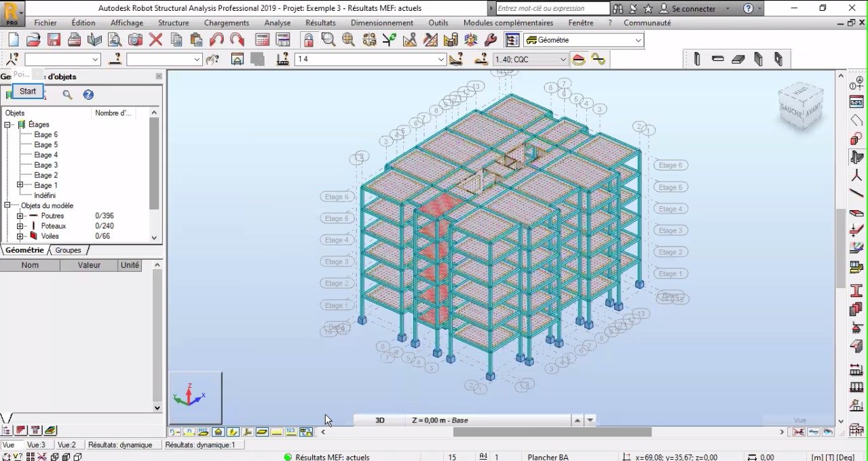Open the Résultats menu
Screen dimensions: 868x461
pyautogui.click(x=320, y=23)
